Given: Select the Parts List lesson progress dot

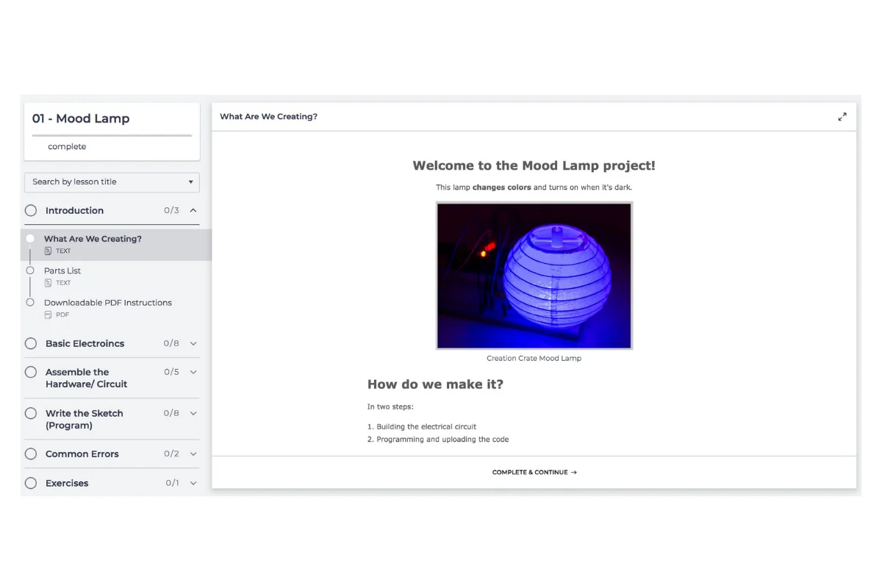Looking at the screenshot, I should [x=30, y=270].
